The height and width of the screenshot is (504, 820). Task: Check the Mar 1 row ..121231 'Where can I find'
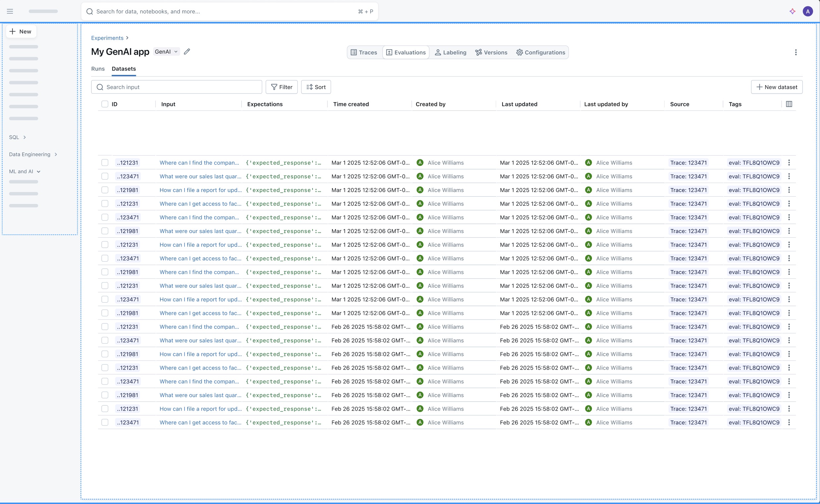(105, 163)
